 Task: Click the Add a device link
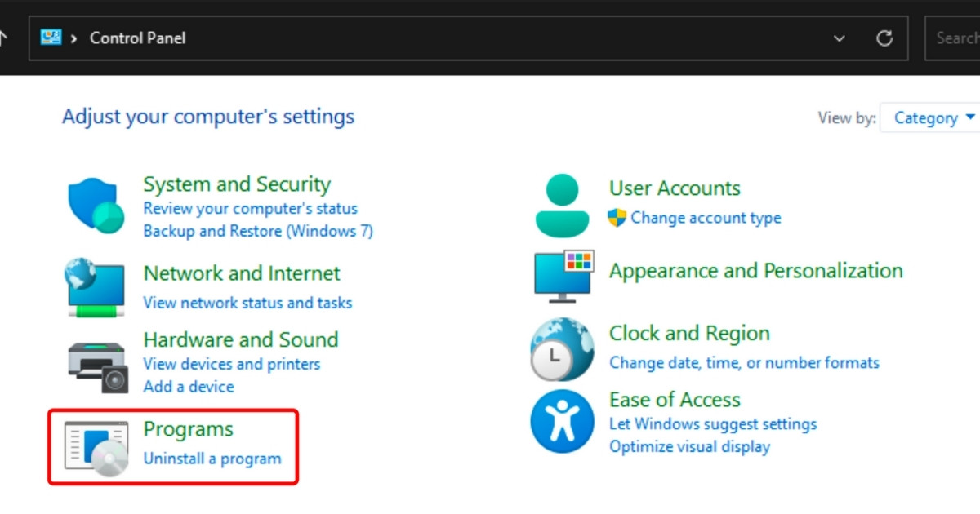(189, 387)
